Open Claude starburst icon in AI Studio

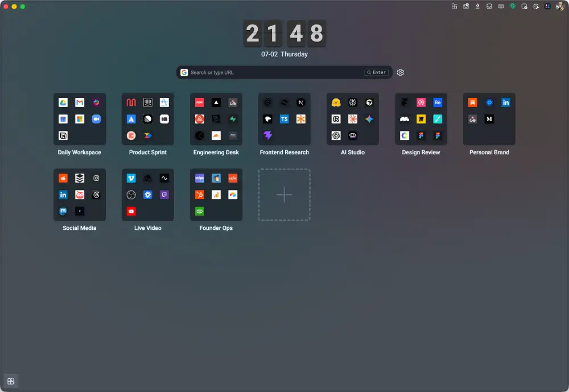353,119
